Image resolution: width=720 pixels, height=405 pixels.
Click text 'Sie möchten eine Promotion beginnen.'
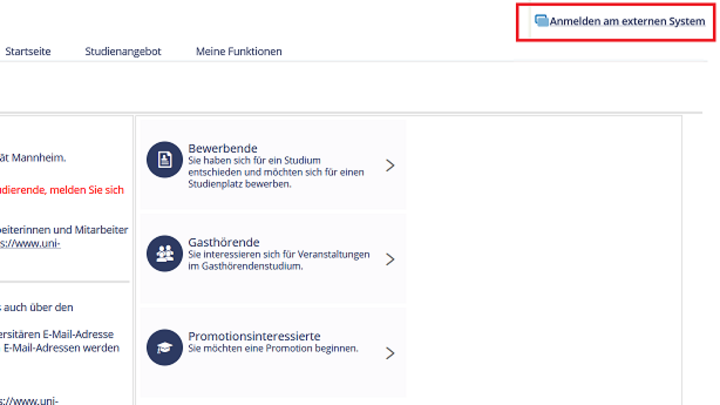(273, 349)
